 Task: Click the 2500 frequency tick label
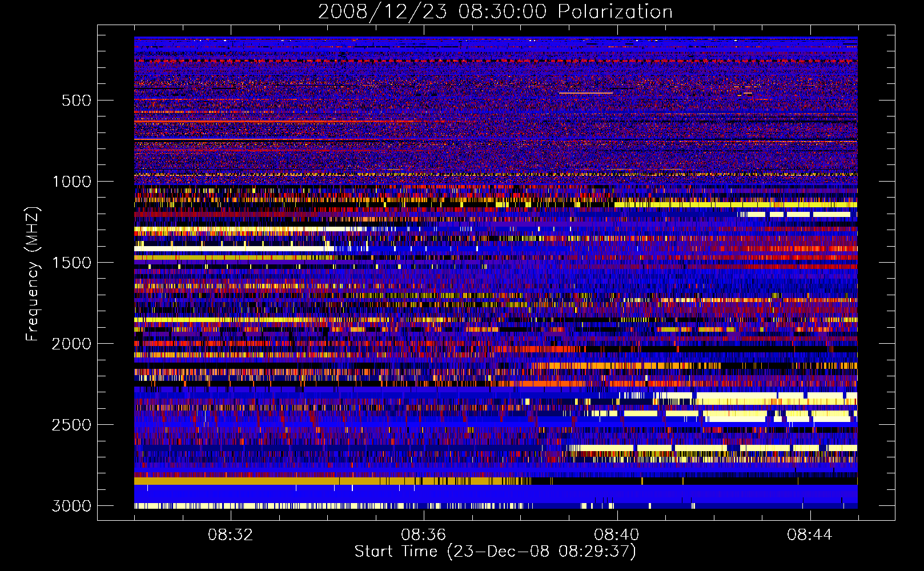click(71, 425)
